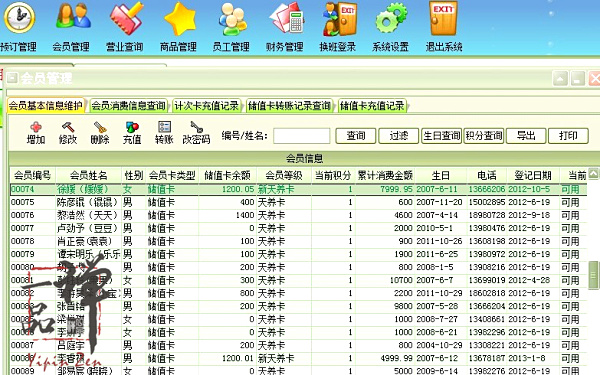Open 换班登录 icon

pos(339,18)
